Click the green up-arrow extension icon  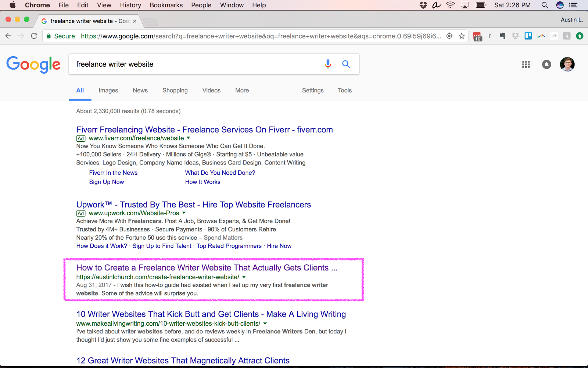click(x=580, y=36)
